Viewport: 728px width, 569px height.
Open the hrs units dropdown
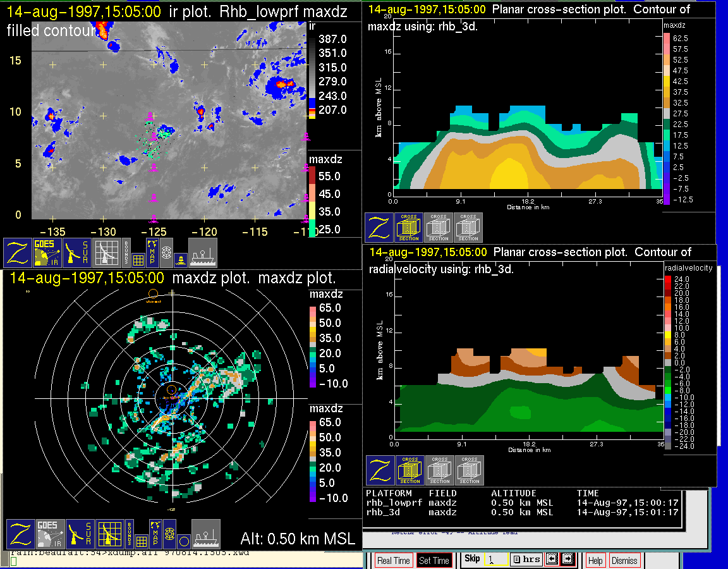coord(526,560)
